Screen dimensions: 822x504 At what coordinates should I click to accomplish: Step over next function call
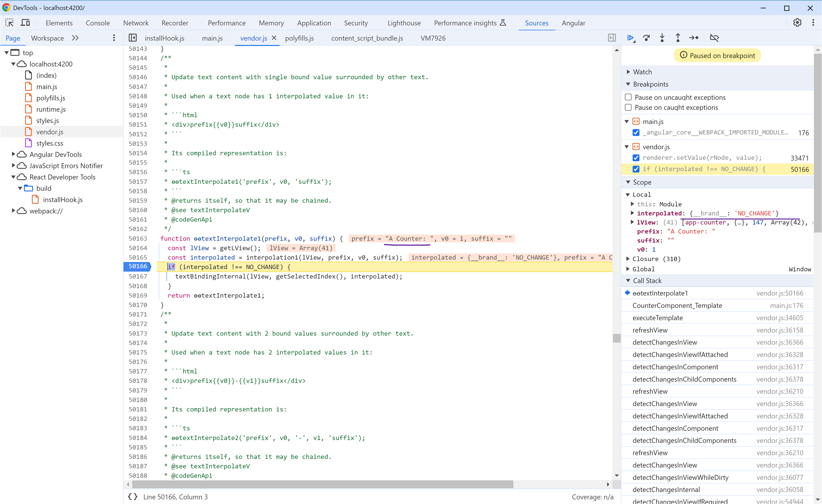646,38
